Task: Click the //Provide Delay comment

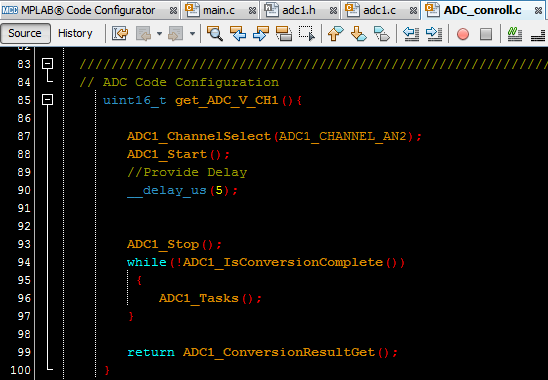Action: click(x=187, y=172)
